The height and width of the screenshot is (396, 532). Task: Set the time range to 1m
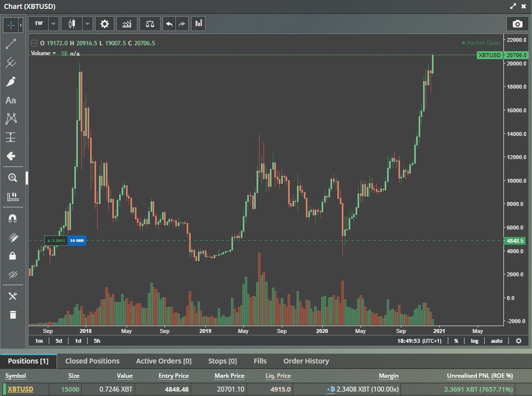[39, 341]
